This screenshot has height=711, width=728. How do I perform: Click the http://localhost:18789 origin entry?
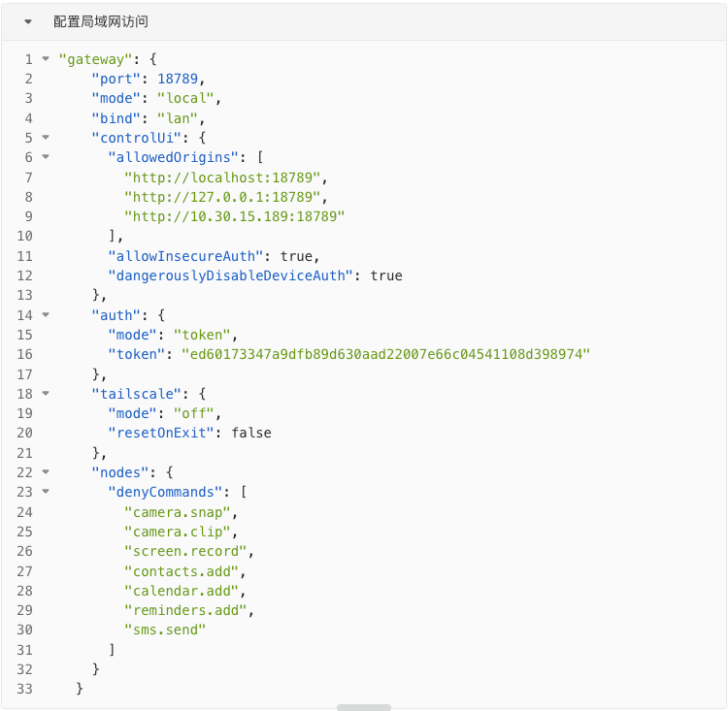pos(226,178)
